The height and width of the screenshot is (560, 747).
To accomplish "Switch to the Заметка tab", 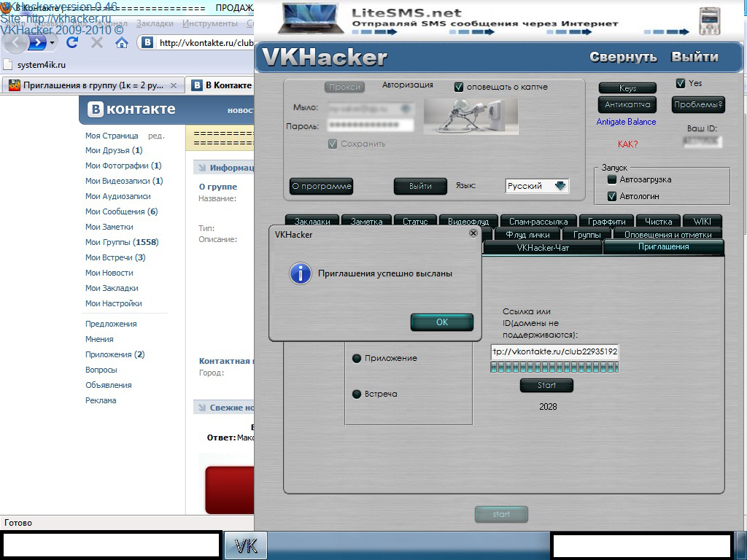I will point(366,221).
